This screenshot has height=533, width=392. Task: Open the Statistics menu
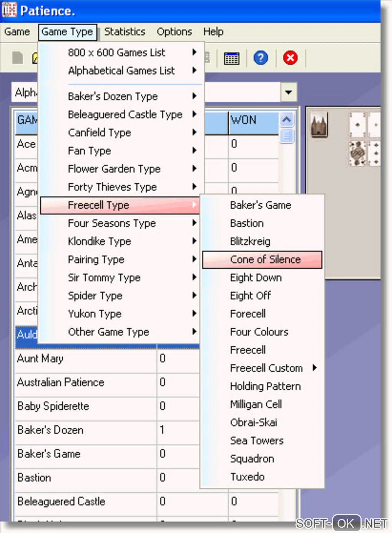(125, 32)
